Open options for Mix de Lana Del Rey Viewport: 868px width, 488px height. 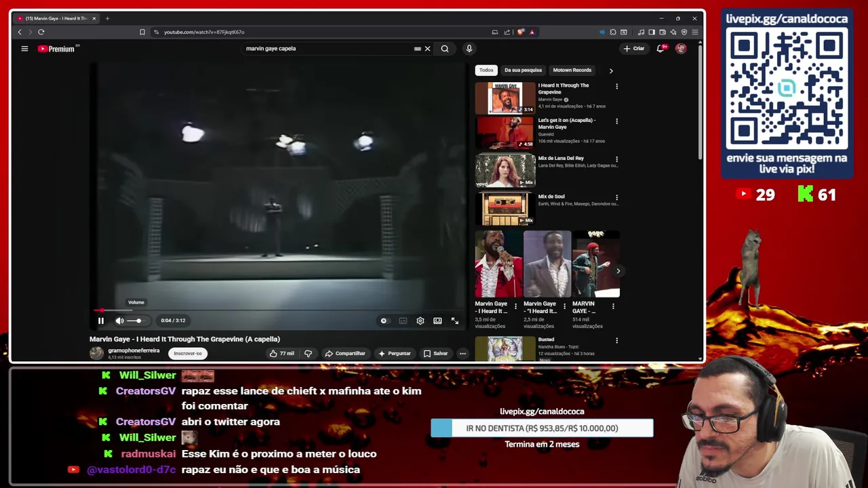(x=616, y=159)
